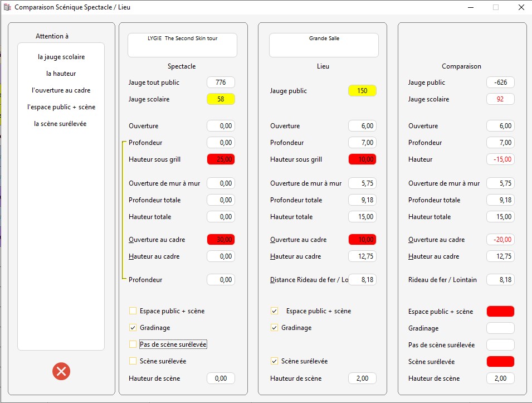Click the red circular close icon

point(61,371)
